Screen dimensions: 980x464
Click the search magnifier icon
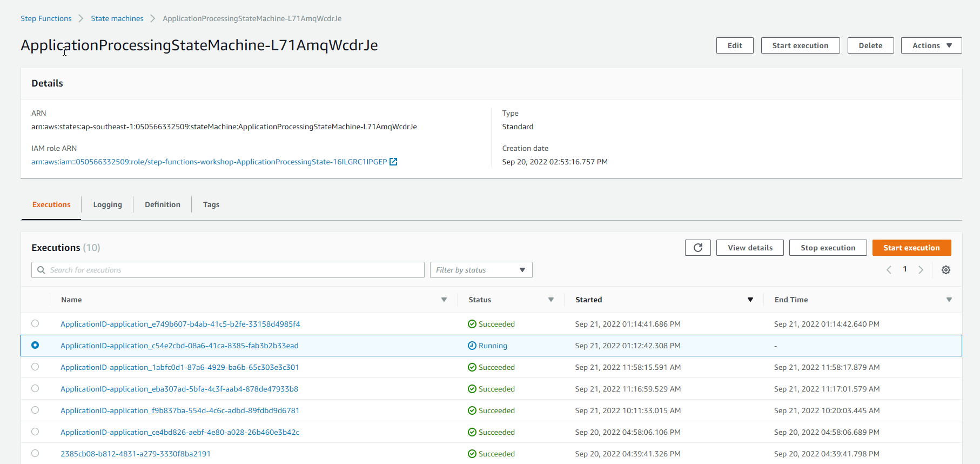click(x=41, y=270)
